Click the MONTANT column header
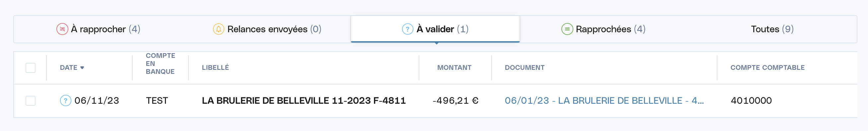The height and width of the screenshot is (131, 868). (x=454, y=67)
